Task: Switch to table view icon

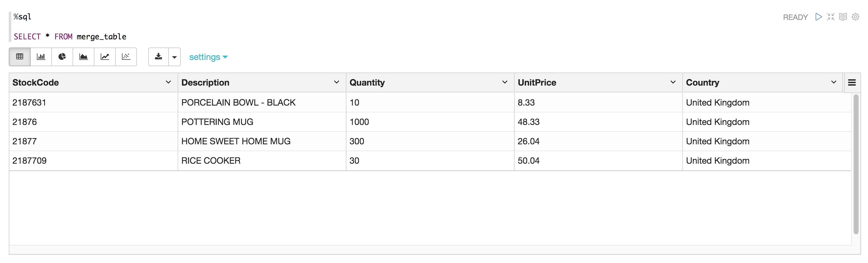Action: coord(20,57)
